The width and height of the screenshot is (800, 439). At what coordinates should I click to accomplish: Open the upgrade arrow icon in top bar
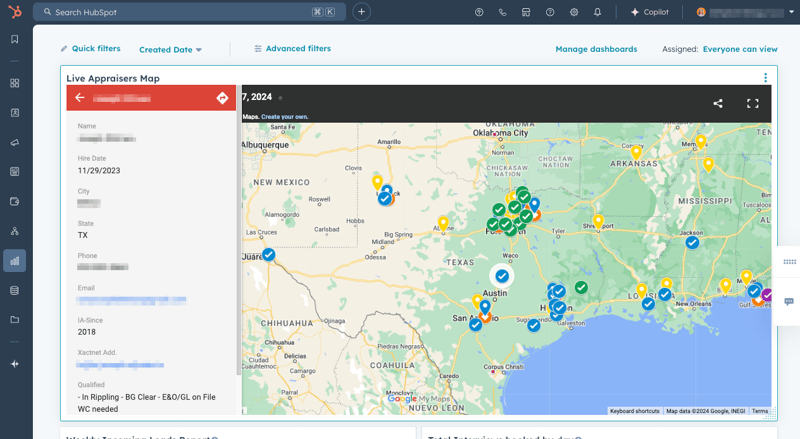tap(479, 12)
